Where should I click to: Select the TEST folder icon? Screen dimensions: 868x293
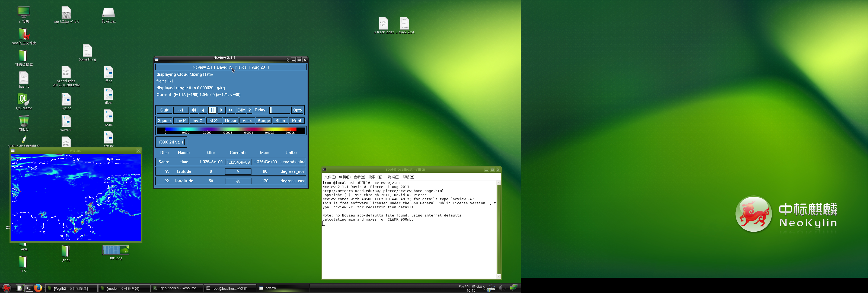click(24, 264)
